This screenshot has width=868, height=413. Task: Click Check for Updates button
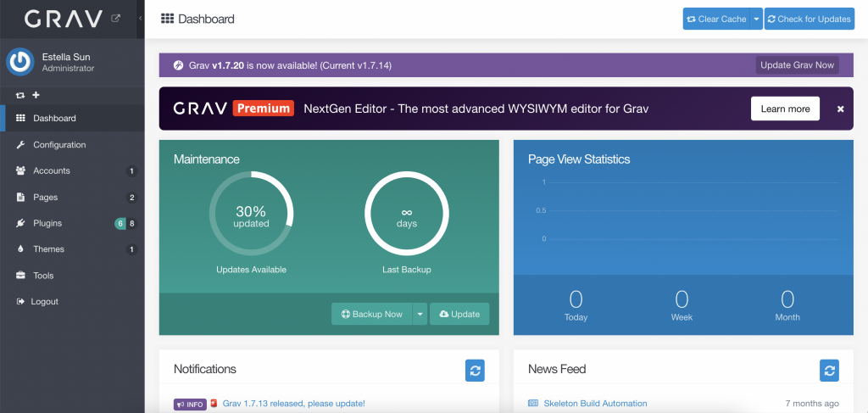click(810, 19)
